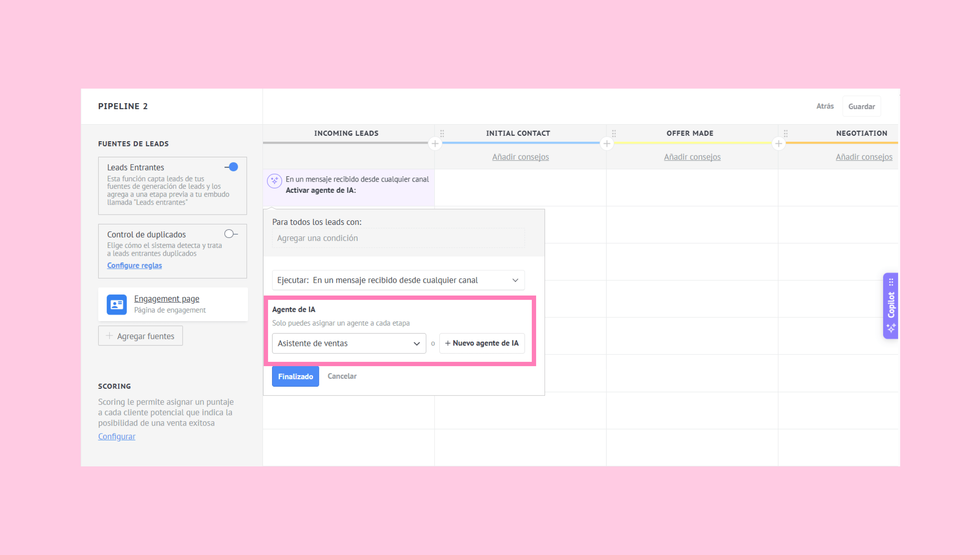
Task: Click drag handle dots beside Offer Made
Action: [614, 133]
